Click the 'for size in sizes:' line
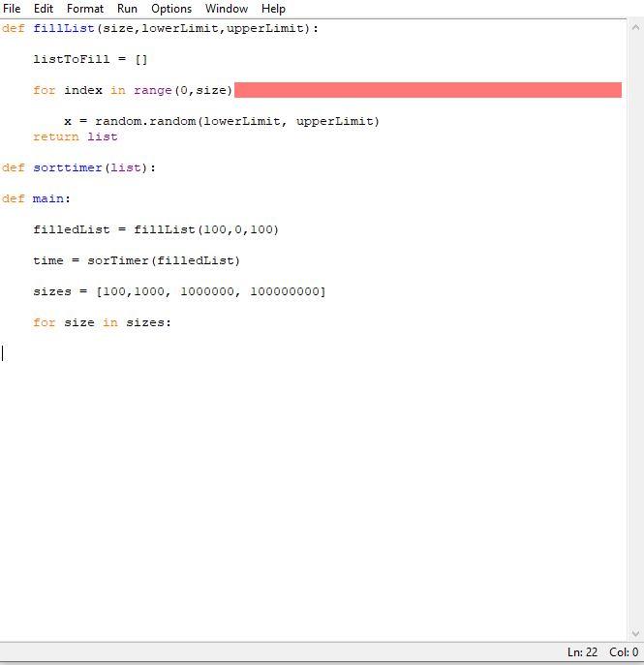This screenshot has width=644, height=665. coord(103,322)
